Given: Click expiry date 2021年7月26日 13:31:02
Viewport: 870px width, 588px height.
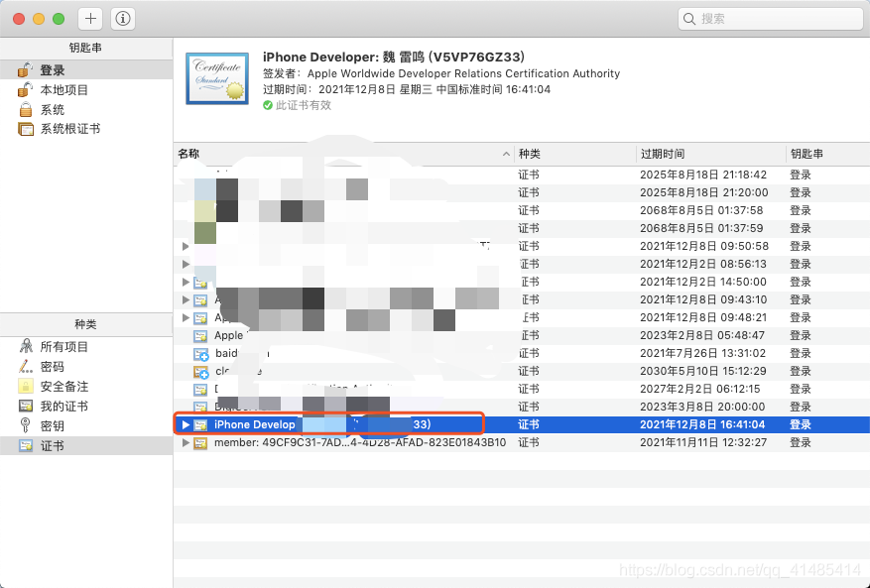Looking at the screenshot, I should coord(702,353).
